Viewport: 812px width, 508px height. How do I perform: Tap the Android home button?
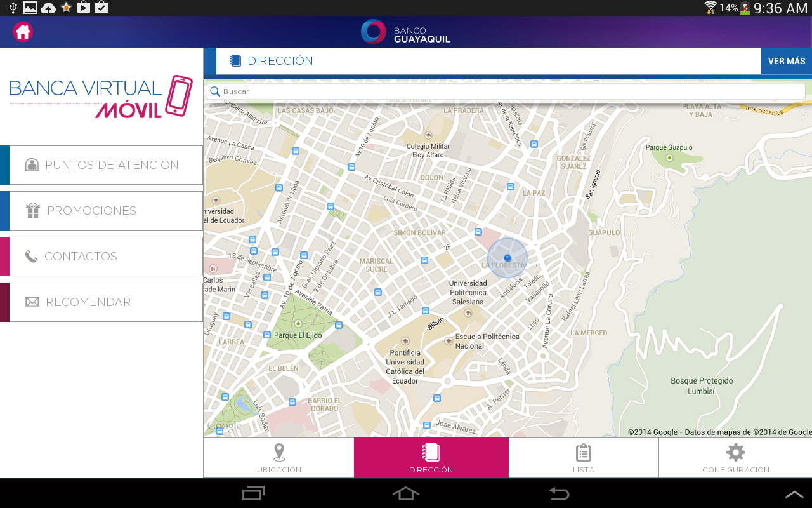coord(406,493)
